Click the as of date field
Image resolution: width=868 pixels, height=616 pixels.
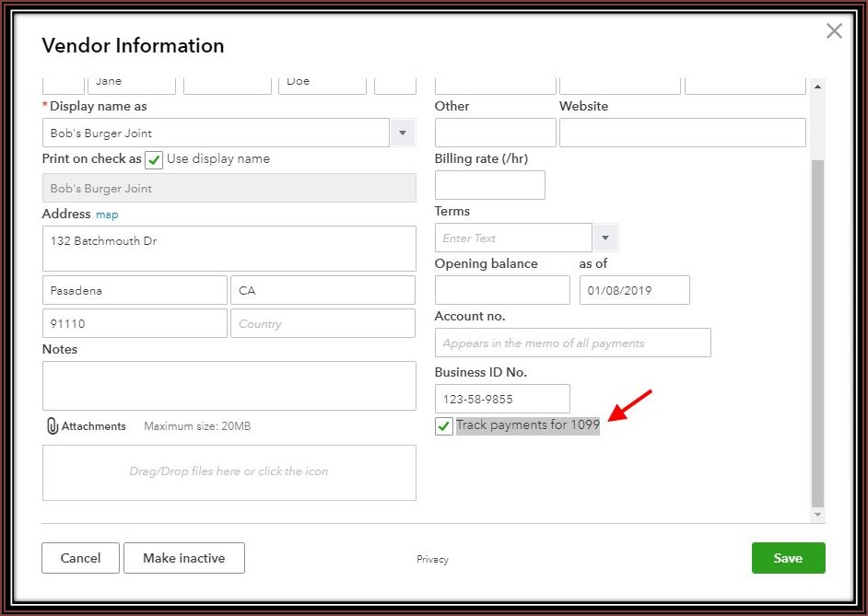pos(634,290)
